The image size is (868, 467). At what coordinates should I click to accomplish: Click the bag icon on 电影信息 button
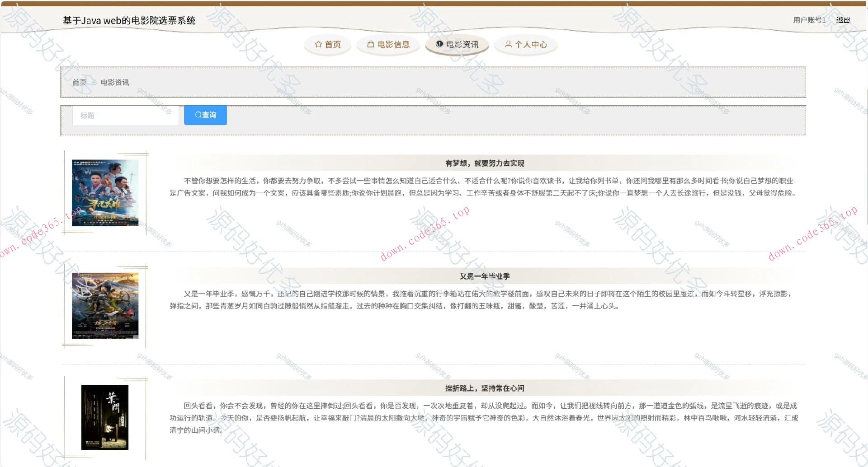tap(370, 44)
